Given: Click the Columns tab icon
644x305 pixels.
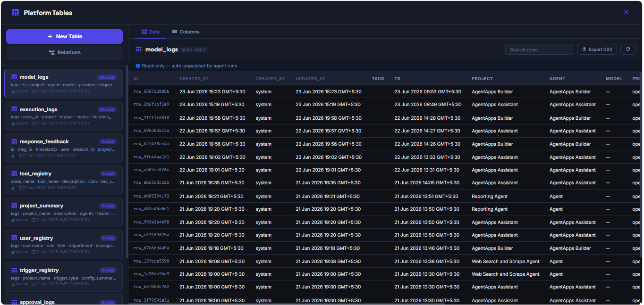Looking at the screenshot, I should (x=175, y=32).
